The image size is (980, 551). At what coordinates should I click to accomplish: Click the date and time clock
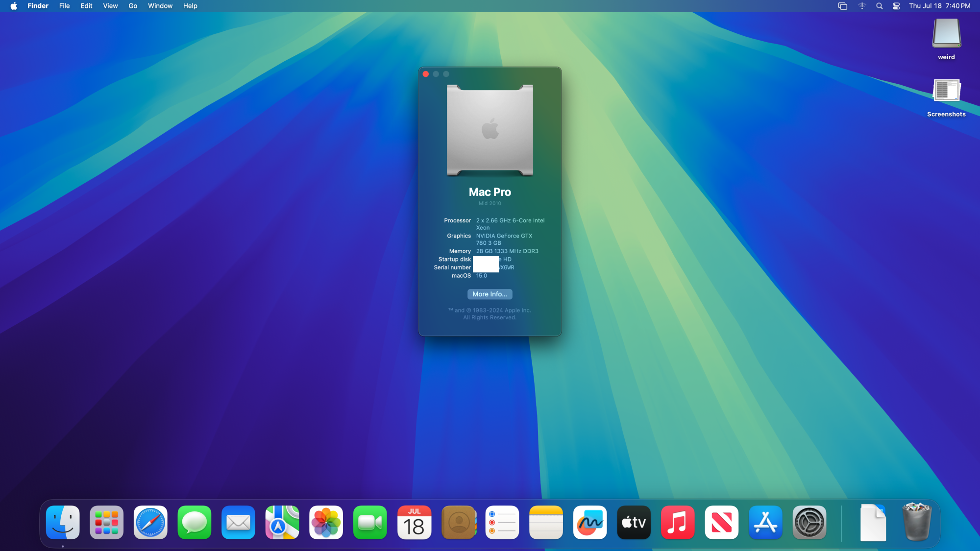(939, 6)
